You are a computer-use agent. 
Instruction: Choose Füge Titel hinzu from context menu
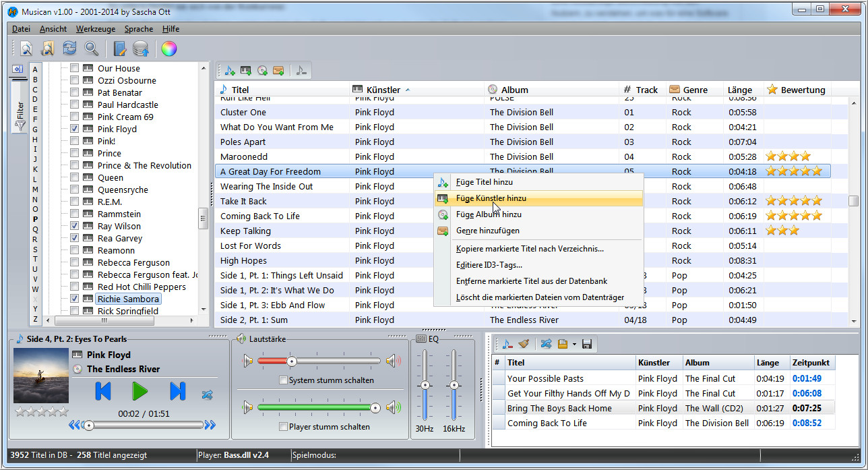538,182
